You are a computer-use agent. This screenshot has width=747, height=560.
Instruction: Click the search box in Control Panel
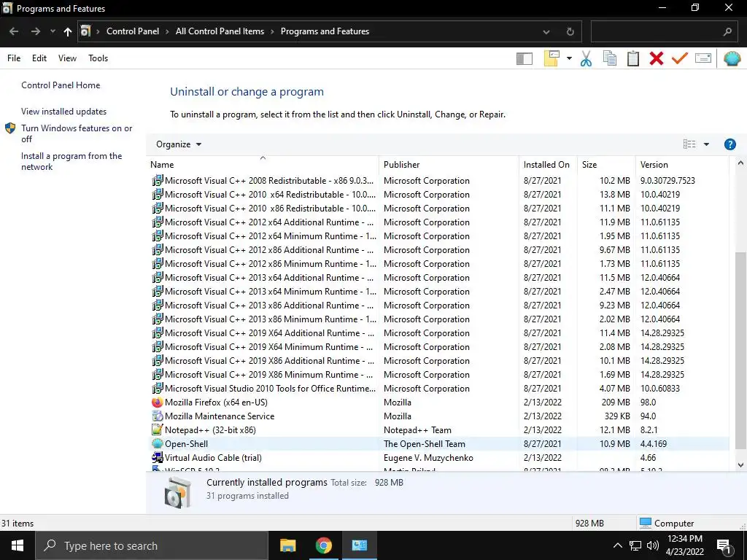[x=665, y=32]
